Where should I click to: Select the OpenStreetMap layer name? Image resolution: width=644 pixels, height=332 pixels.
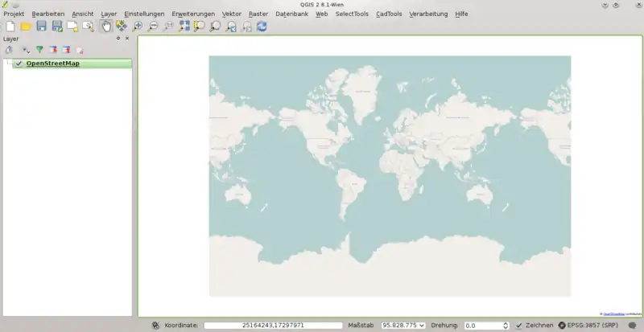(52, 64)
